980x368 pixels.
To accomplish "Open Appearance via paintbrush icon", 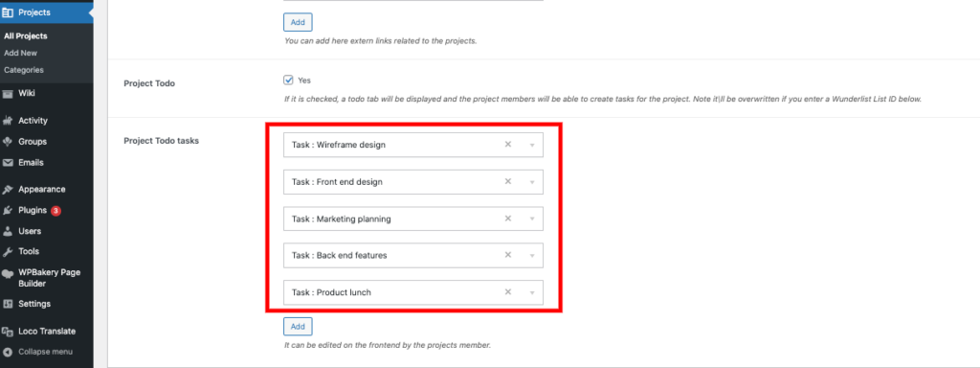I will pyautogui.click(x=8, y=189).
